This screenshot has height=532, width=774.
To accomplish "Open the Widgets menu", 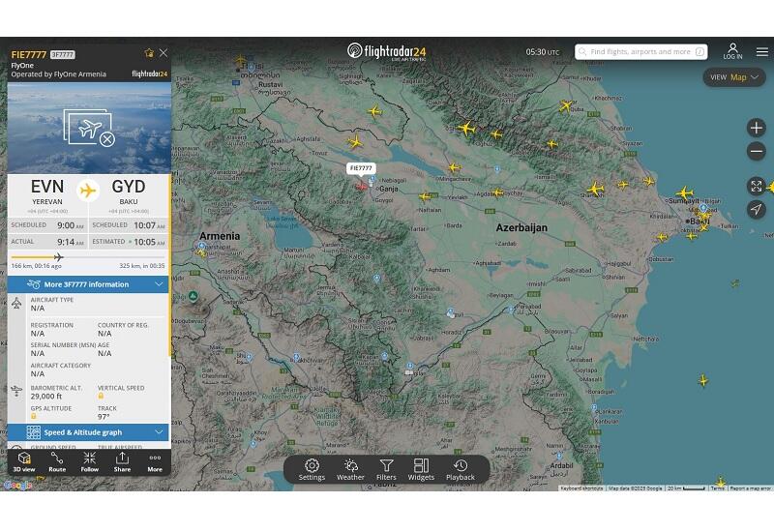I will pos(421,469).
